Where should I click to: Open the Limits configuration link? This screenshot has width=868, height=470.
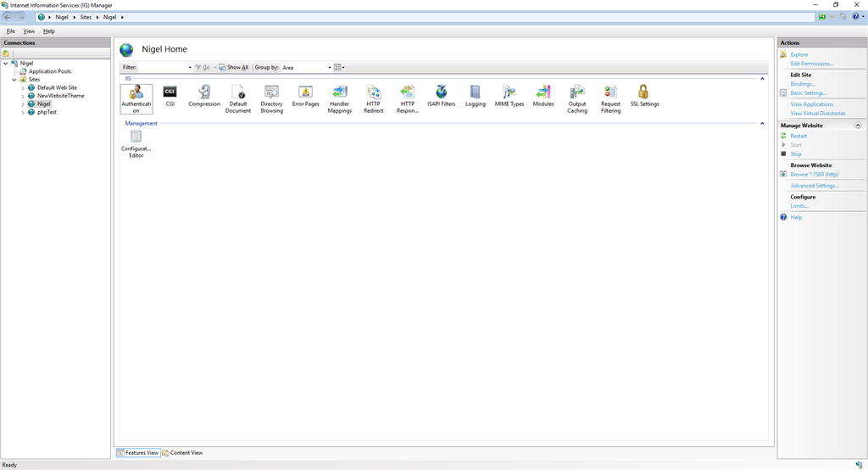(799, 206)
